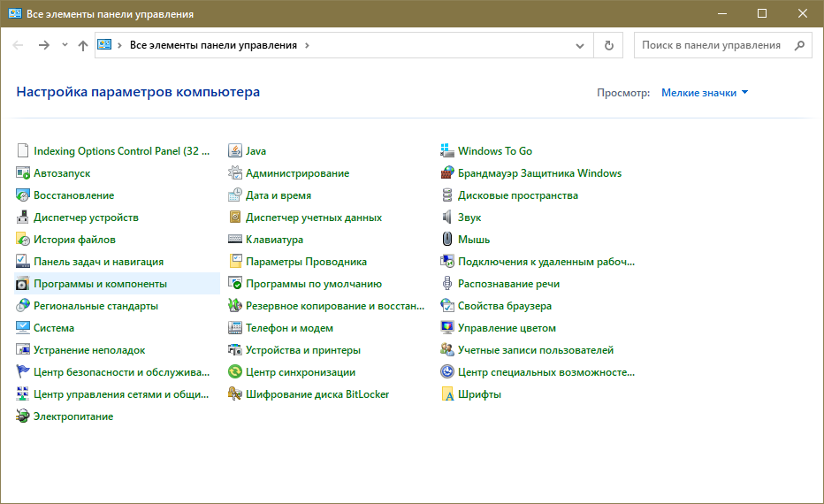
Task: Open the Диспетчер устройств link
Action: pyautogui.click(x=86, y=218)
